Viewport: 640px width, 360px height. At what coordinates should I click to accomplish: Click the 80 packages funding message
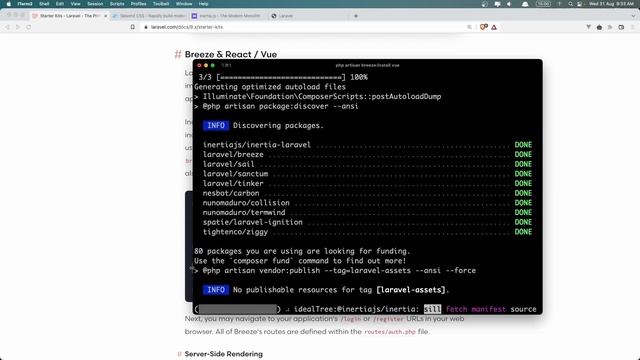(302, 251)
